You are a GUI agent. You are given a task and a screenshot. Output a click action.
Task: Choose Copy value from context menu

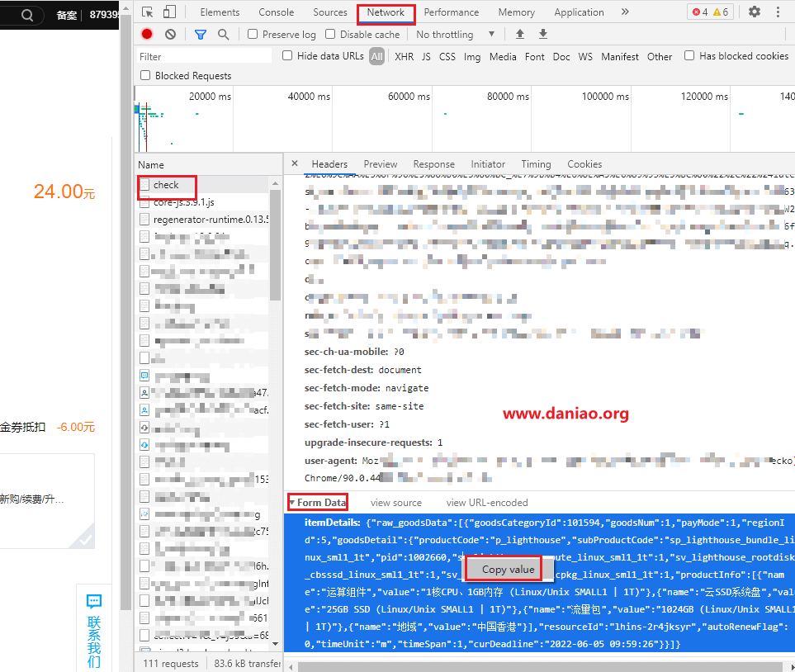508,570
